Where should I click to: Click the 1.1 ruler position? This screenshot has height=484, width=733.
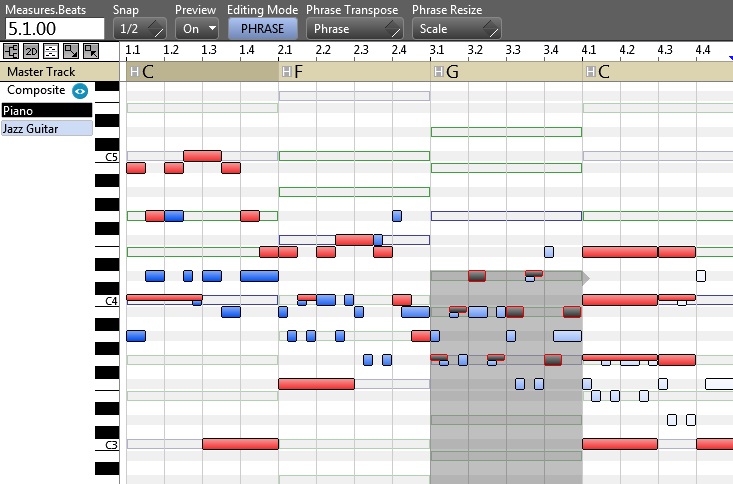133,50
